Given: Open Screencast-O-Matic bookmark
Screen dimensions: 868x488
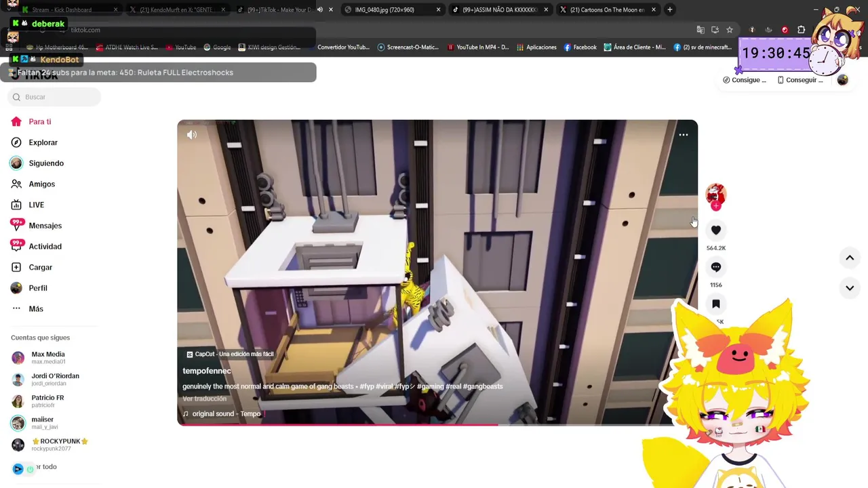Looking at the screenshot, I should (408, 47).
